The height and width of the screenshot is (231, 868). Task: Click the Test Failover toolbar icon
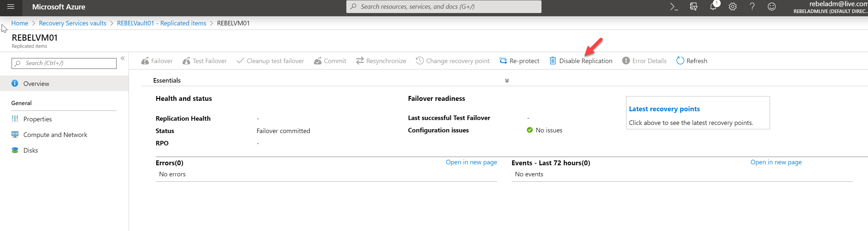point(186,61)
